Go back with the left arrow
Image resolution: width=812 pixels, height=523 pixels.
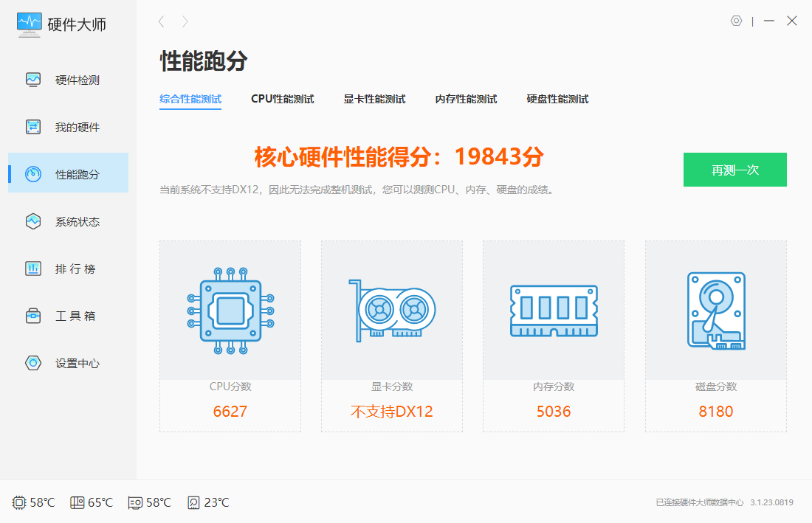(x=161, y=22)
